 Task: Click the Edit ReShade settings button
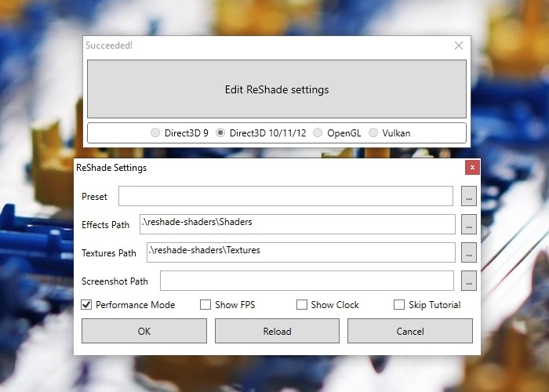pos(277,89)
